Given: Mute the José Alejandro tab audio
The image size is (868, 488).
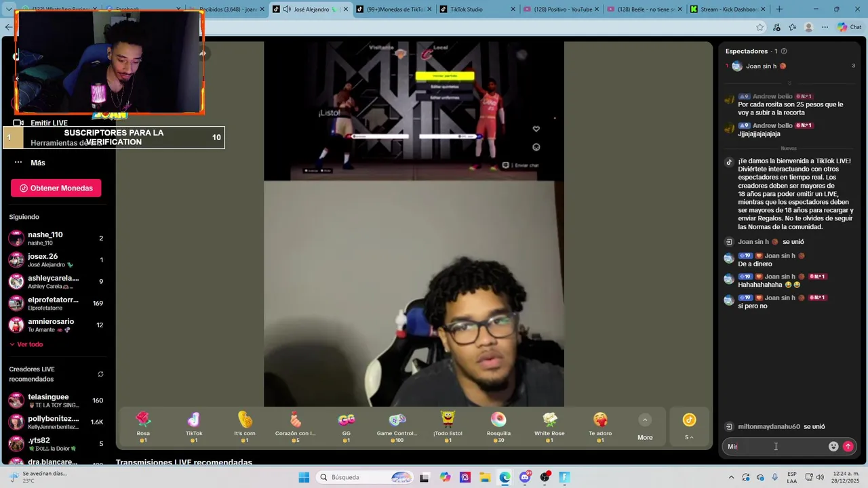Looking at the screenshot, I should click(287, 9).
